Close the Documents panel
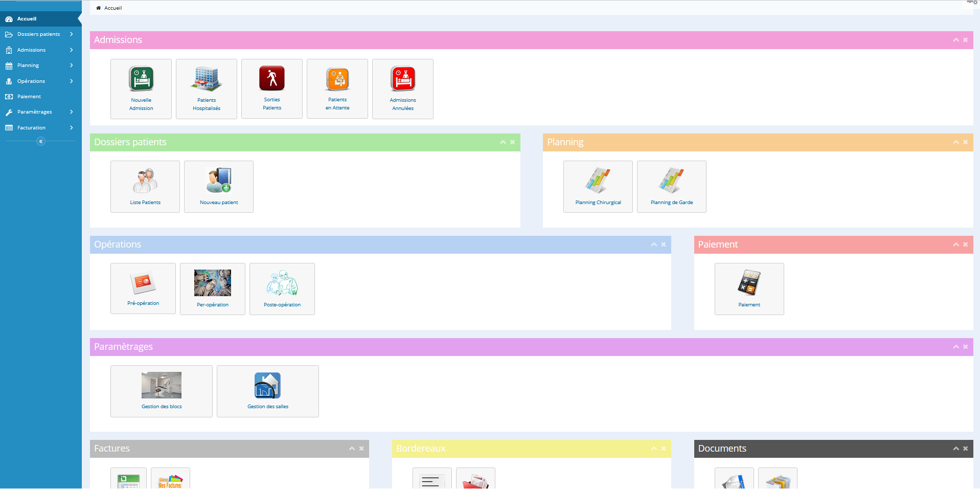The height and width of the screenshot is (489, 980). pos(965,449)
